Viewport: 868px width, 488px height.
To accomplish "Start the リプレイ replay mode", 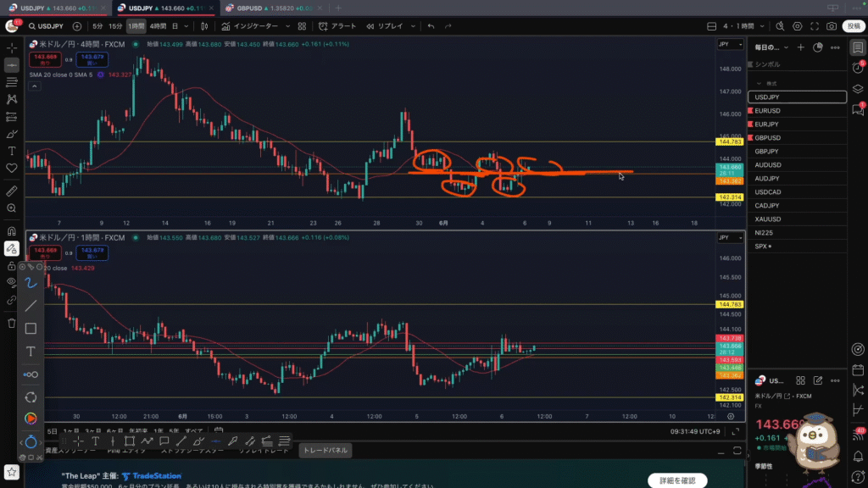I will click(x=384, y=26).
